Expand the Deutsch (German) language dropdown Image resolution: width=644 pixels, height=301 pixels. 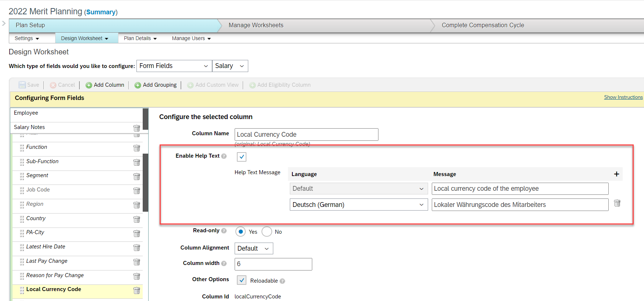(x=358, y=205)
